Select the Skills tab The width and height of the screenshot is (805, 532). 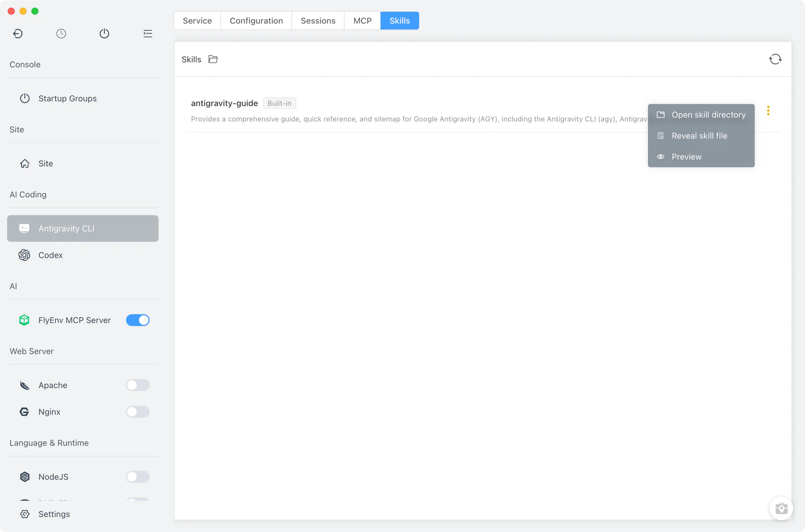(x=400, y=21)
